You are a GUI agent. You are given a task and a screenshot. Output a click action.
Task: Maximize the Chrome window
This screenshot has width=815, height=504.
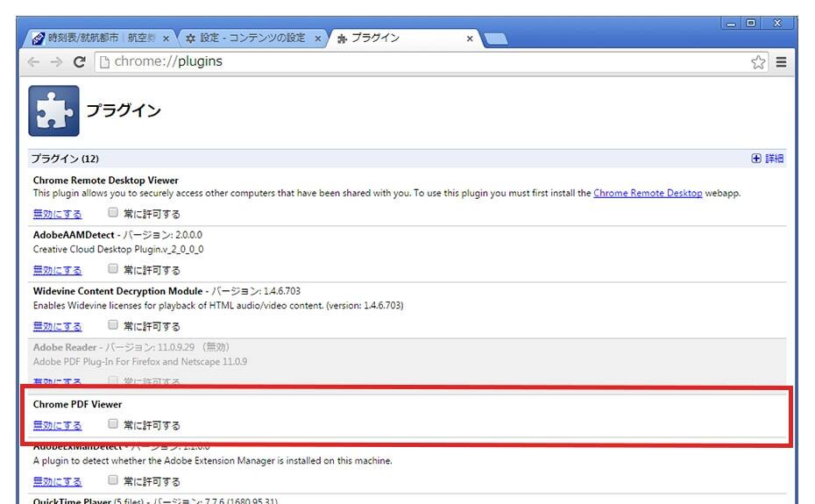point(751,24)
